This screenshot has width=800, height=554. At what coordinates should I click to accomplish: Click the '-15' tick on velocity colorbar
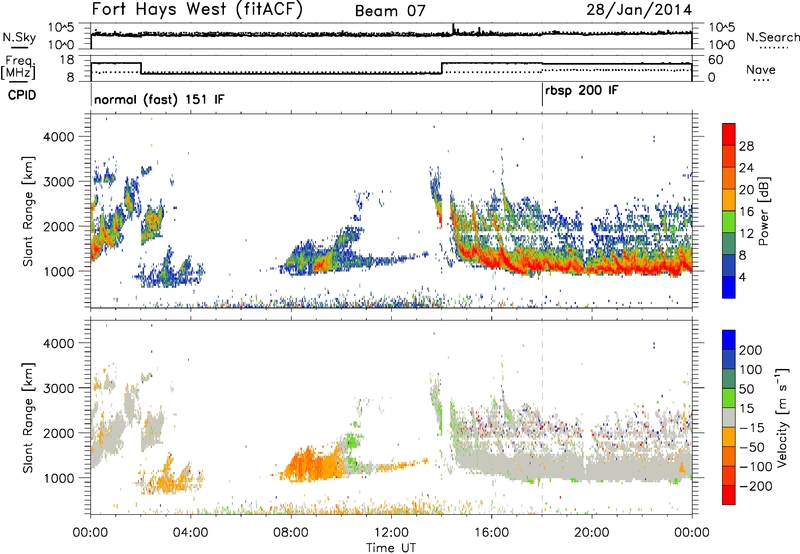pyautogui.click(x=752, y=427)
